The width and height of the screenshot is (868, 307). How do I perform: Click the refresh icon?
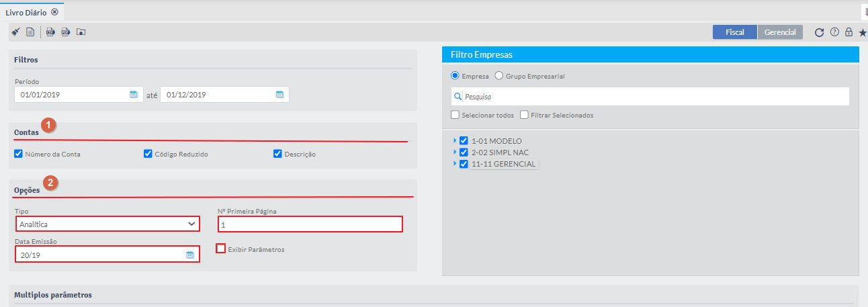click(819, 32)
